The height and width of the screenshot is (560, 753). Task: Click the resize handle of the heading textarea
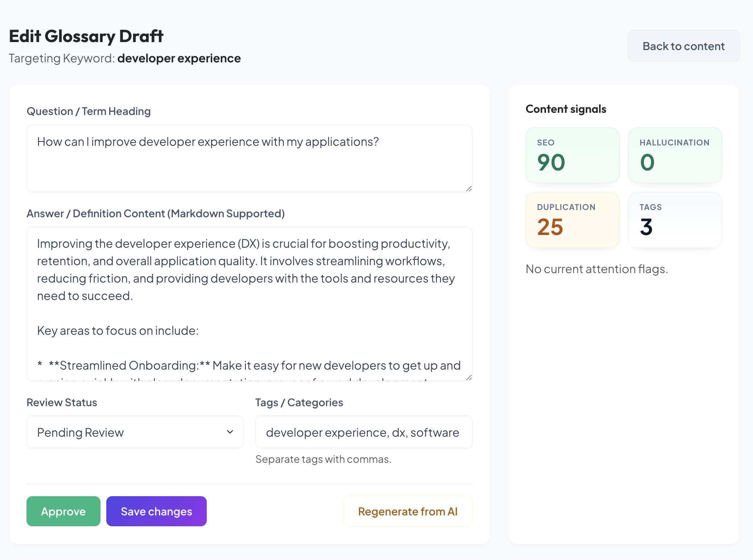(469, 189)
